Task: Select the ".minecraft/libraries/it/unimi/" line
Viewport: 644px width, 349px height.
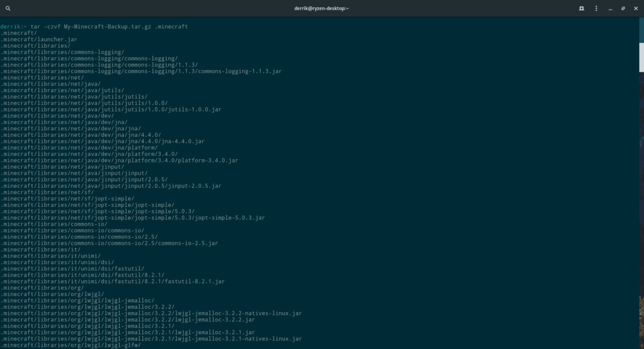Action: tap(50, 256)
